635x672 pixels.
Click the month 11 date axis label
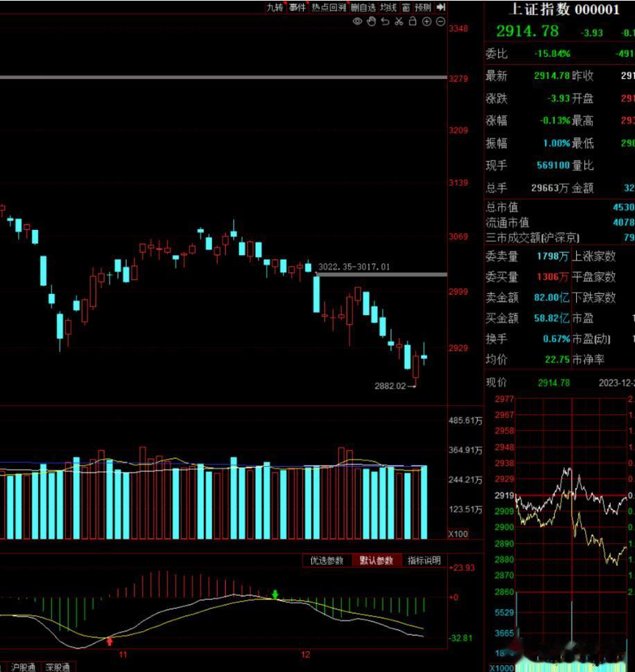tap(123, 655)
